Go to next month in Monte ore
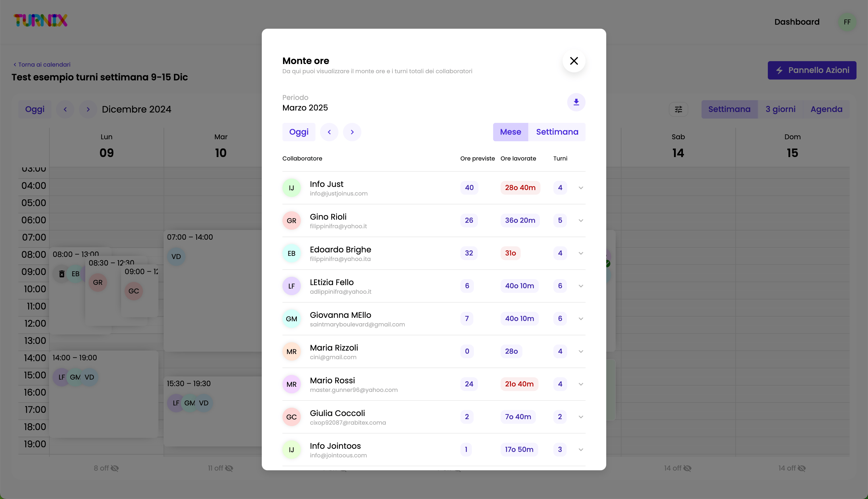Viewport: 868px width, 499px height. point(352,132)
